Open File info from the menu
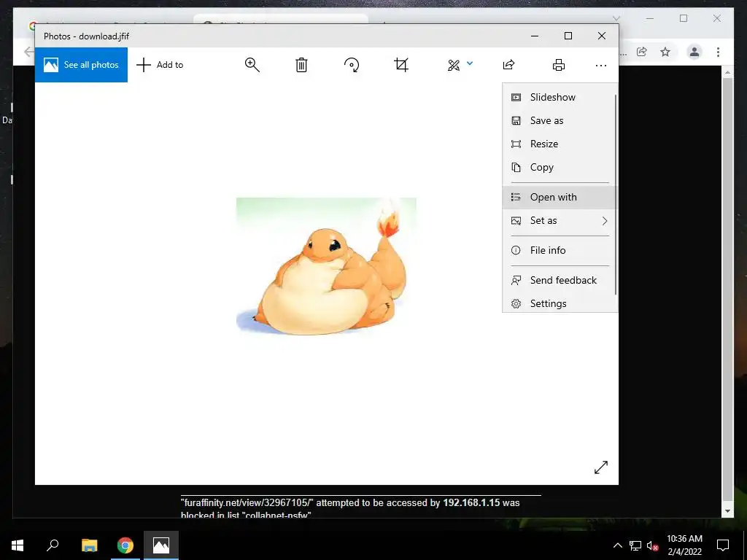This screenshot has width=747, height=560. [560, 250]
